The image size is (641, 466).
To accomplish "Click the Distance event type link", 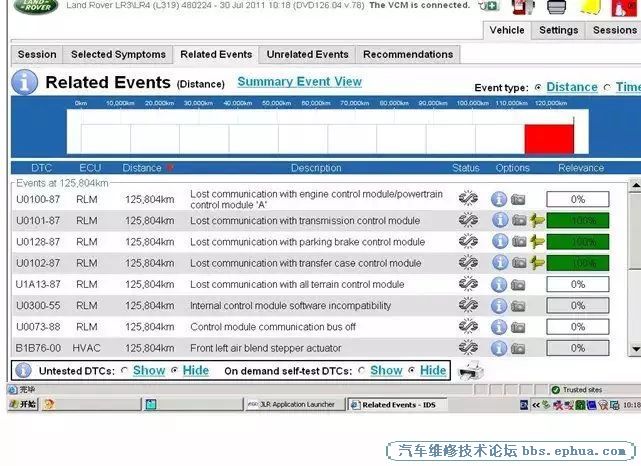I will click(572, 87).
